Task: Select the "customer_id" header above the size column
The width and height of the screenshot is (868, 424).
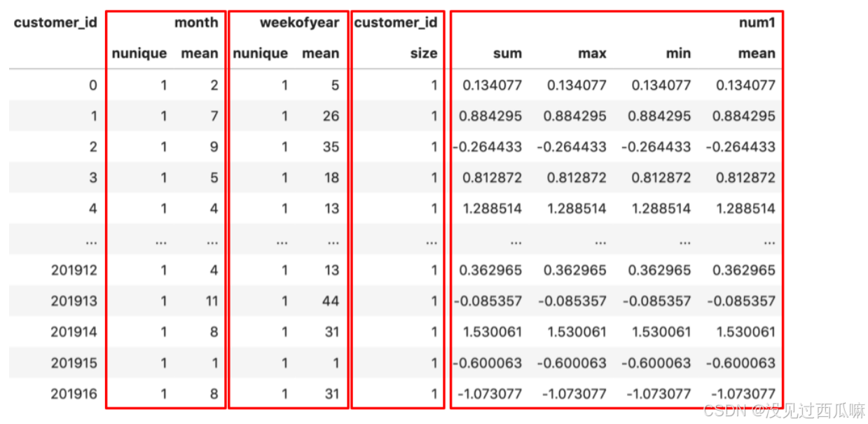Action: coord(396,22)
